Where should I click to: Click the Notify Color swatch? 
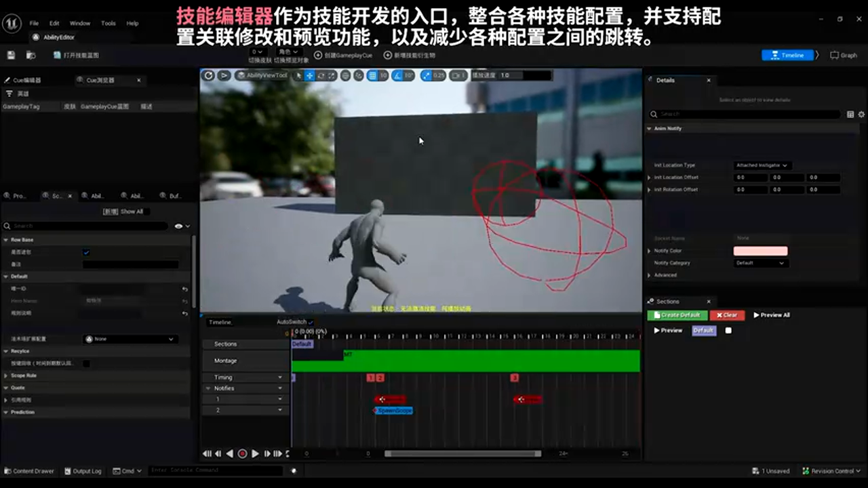coord(760,251)
